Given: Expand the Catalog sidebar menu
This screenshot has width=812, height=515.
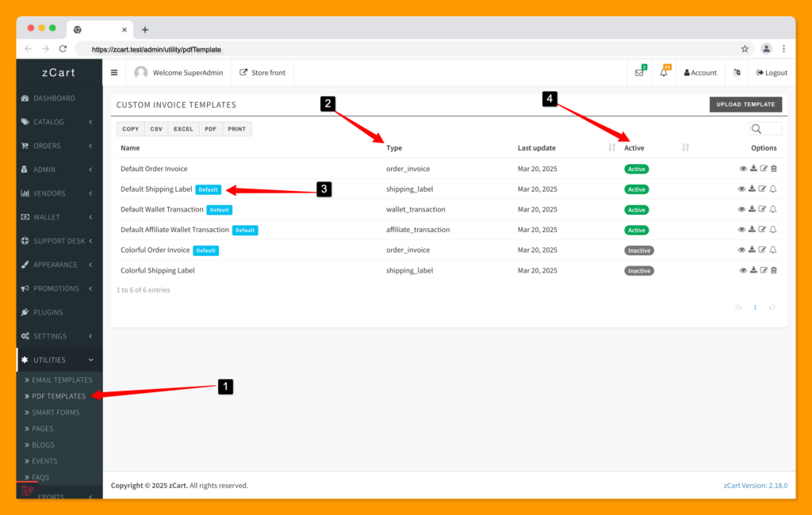Looking at the screenshot, I should (x=59, y=122).
